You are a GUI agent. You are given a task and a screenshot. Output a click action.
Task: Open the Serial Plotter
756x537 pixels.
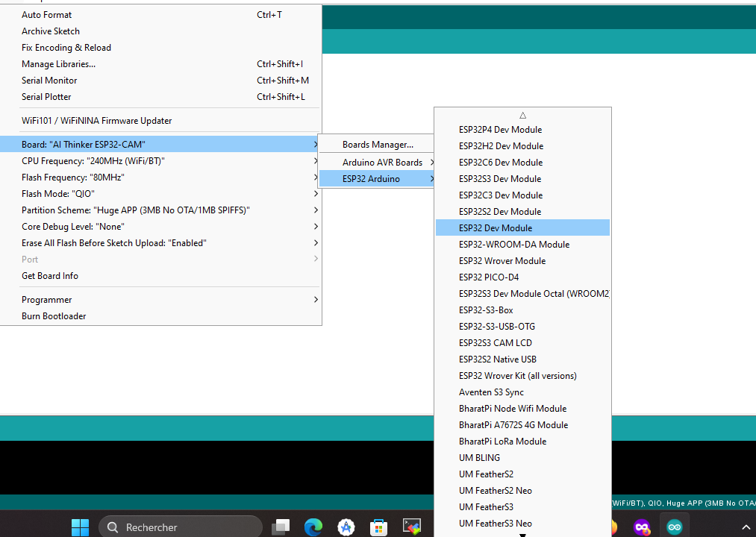(160, 97)
